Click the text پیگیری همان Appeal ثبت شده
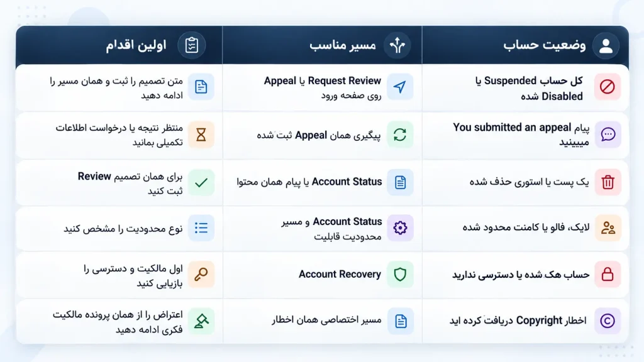The width and height of the screenshot is (644, 362). (x=319, y=135)
